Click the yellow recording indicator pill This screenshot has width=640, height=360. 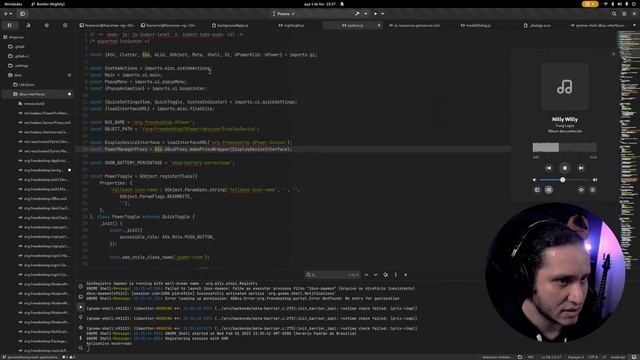[590, 4]
